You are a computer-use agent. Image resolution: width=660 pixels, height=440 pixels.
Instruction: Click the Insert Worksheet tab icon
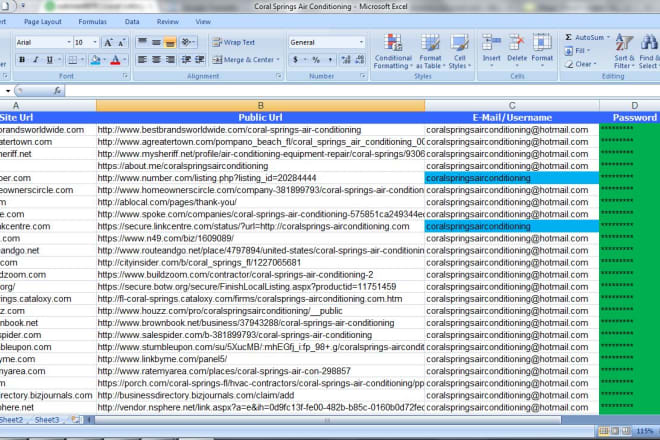[75, 420]
